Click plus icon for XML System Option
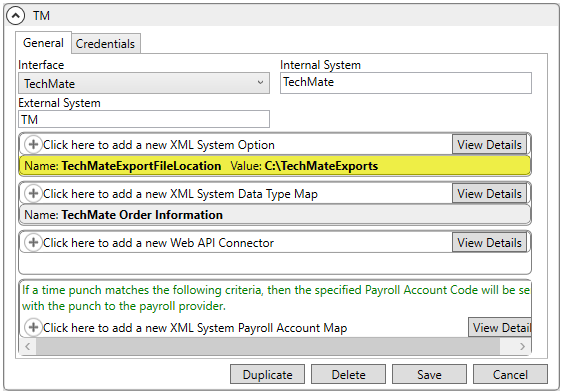This screenshot has width=561, height=392. [33, 144]
